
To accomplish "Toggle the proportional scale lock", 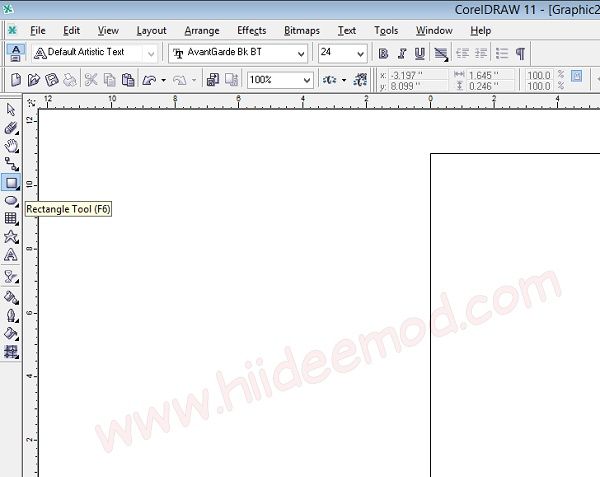I will click(x=576, y=76).
